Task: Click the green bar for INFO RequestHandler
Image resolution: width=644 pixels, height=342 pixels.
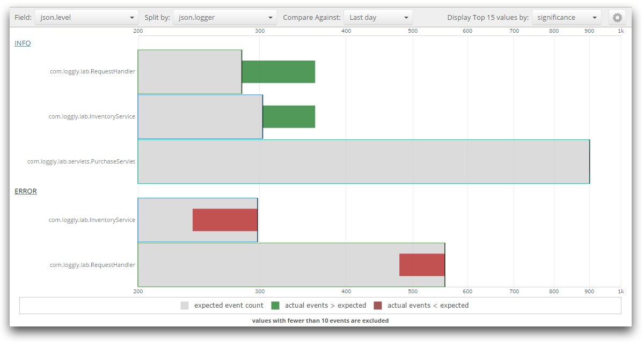Action: (x=278, y=72)
